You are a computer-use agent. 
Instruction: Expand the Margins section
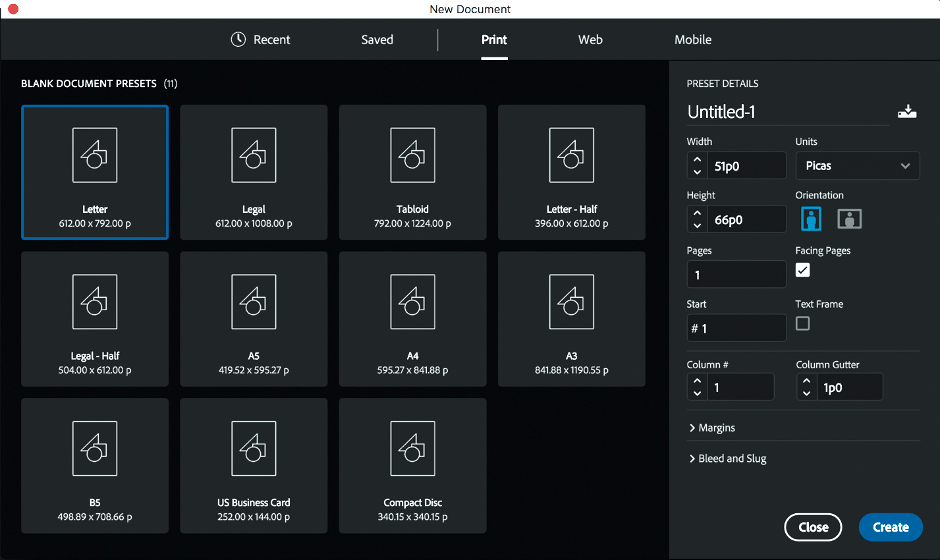pyautogui.click(x=711, y=428)
